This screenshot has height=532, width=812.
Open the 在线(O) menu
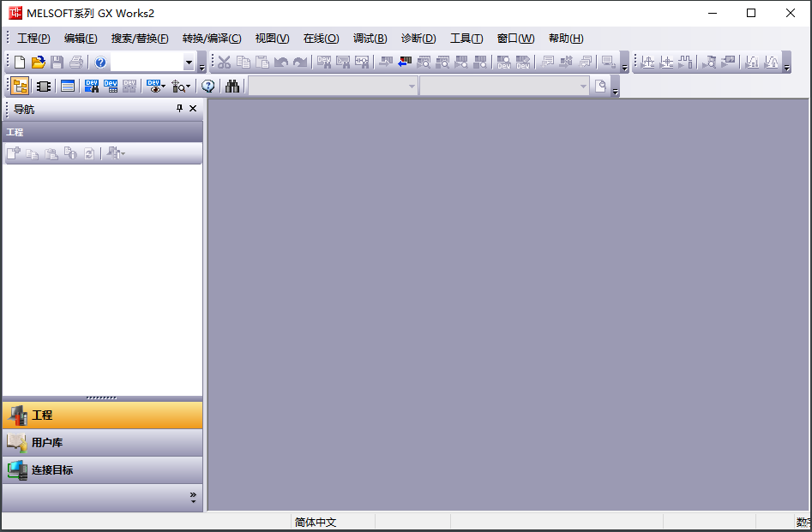click(321, 39)
